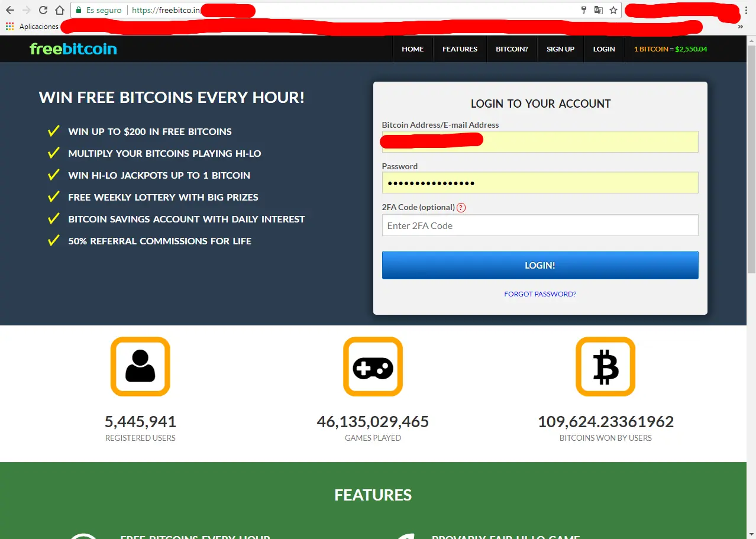Click the 46,135,029,465 games played count

click(x=373, y=422)
